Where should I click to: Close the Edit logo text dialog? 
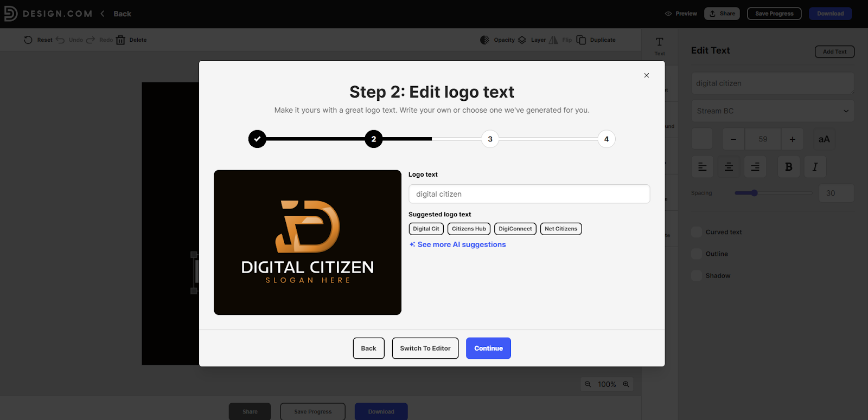click(x=647, y=75)
